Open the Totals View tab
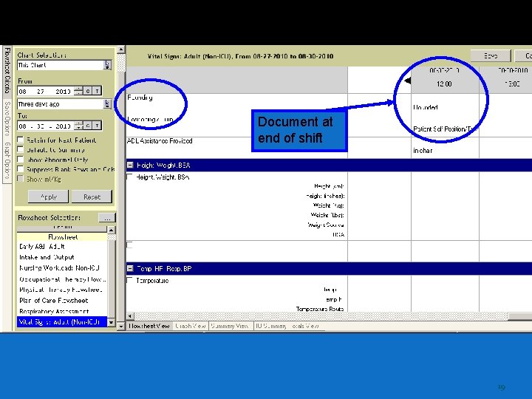532x399 pixels. tap(304, 326)
